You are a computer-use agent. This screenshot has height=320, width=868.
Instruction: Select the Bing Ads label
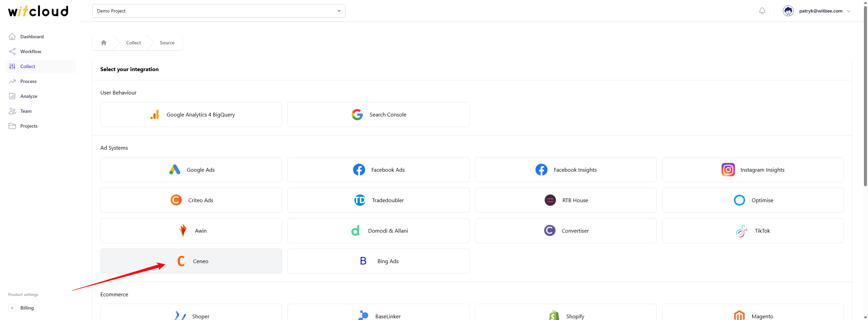[x=388, y=261]
